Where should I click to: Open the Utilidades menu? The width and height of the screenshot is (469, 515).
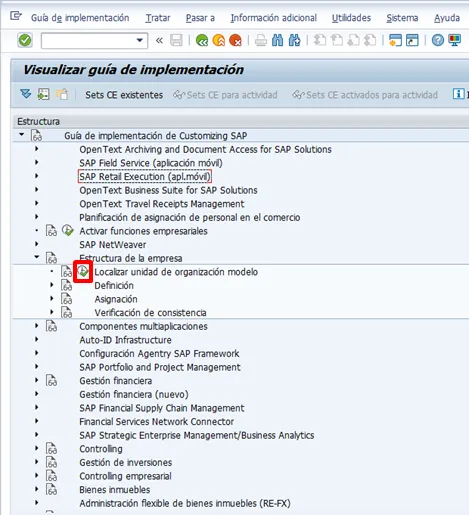pos(351,18)
